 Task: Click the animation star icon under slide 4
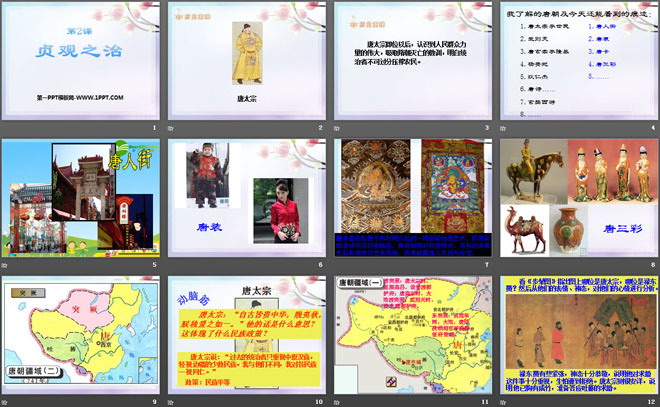pos(503,128)
